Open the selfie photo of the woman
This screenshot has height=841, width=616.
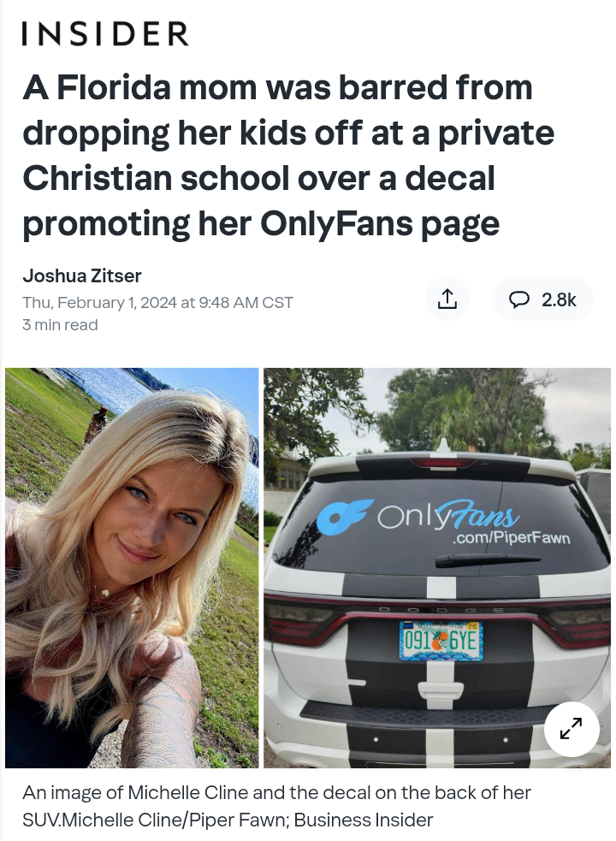(x=132, y=567)
